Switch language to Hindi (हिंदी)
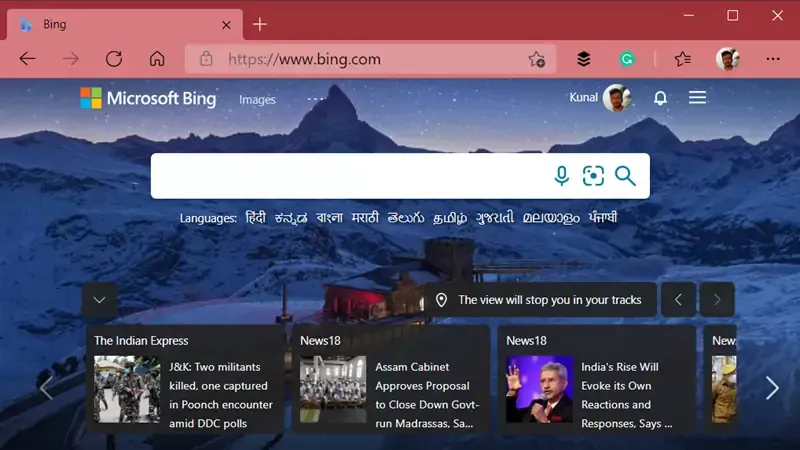The width and height of the screenshot is (800, 450). [x=256, y=218]
